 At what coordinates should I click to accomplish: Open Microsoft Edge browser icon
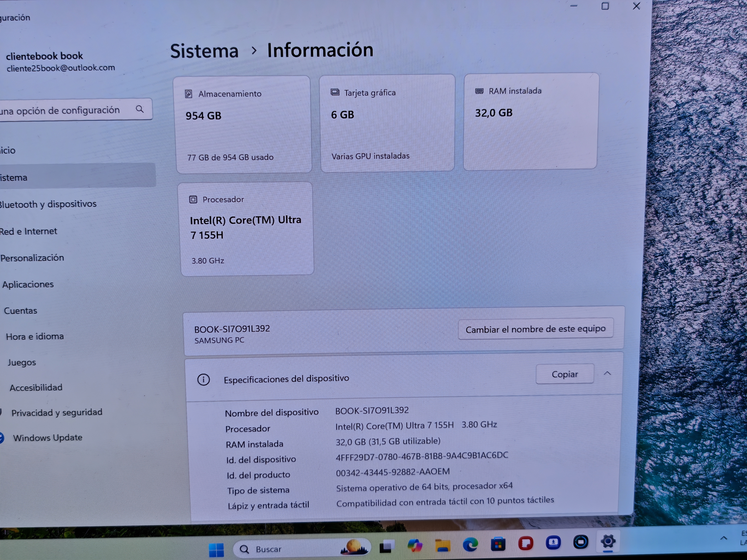470,545
